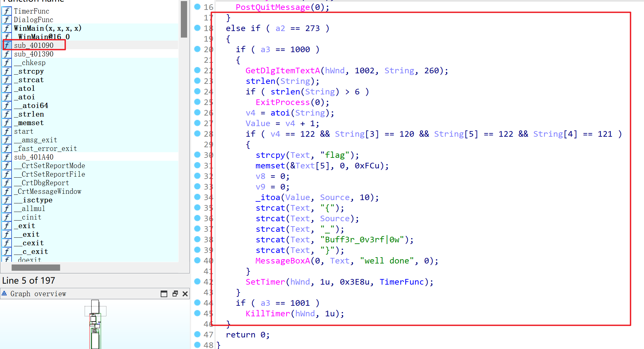
Task: Select _strcpy function entry
Action: tap(29, 71)
